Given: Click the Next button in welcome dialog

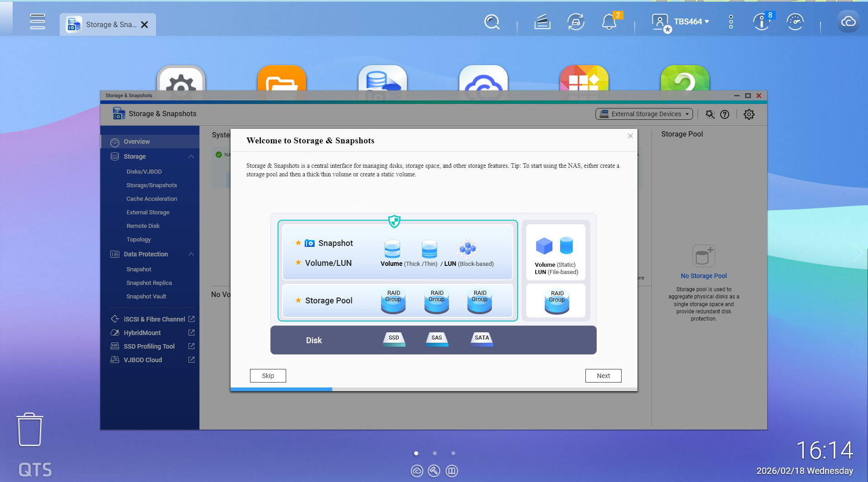Looking at the screenshot, I should [x=603, y=376].
